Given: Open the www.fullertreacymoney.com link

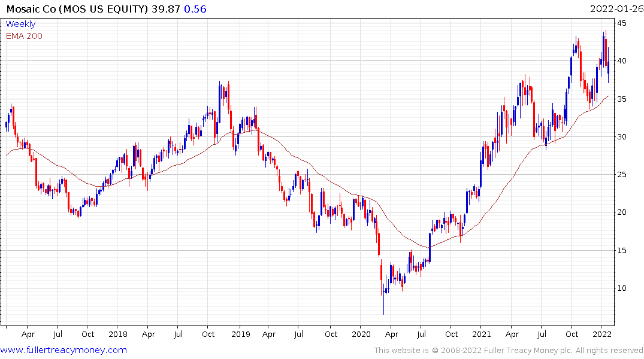Looking at the screenshot, I should pos(64,350).
